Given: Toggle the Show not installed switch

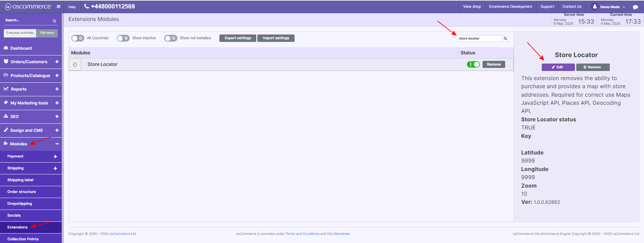Looking at the screenshot, I should (171, 38).
